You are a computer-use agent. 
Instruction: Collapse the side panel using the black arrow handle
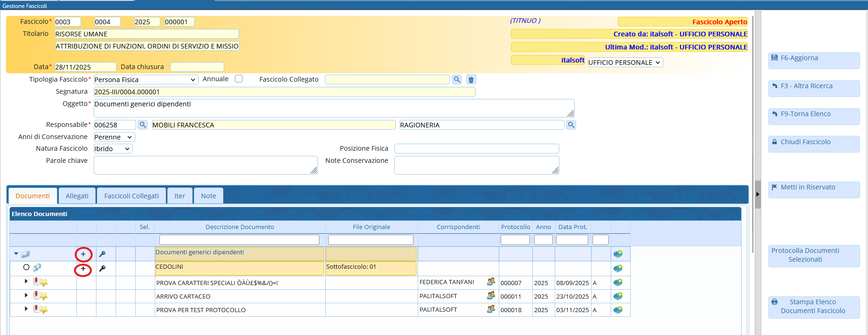758,194
